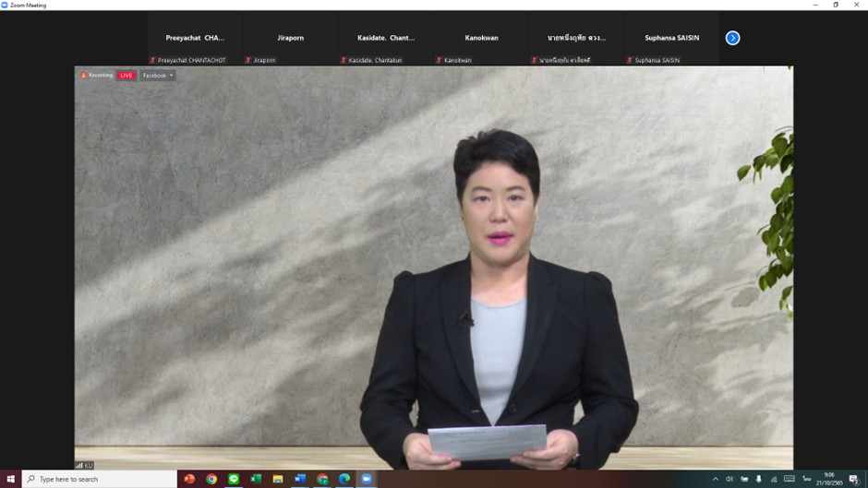Show next page of participant thumbnails

tap(732, 38)
